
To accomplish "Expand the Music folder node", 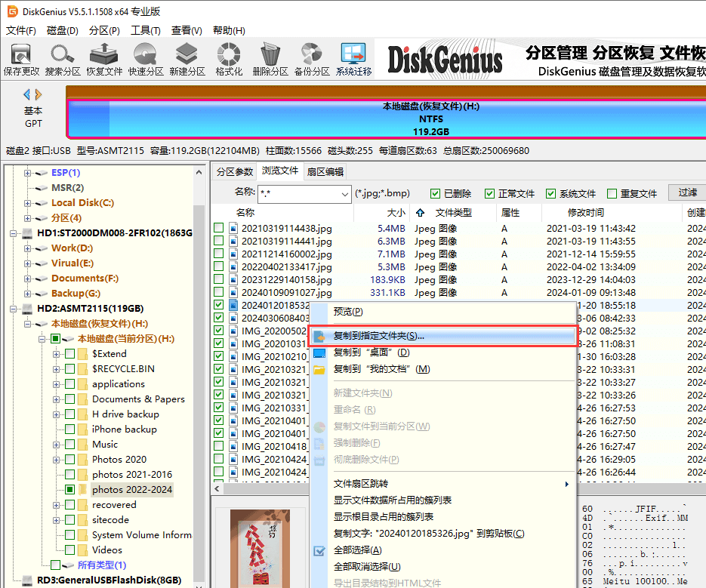I will click(57, 444).
